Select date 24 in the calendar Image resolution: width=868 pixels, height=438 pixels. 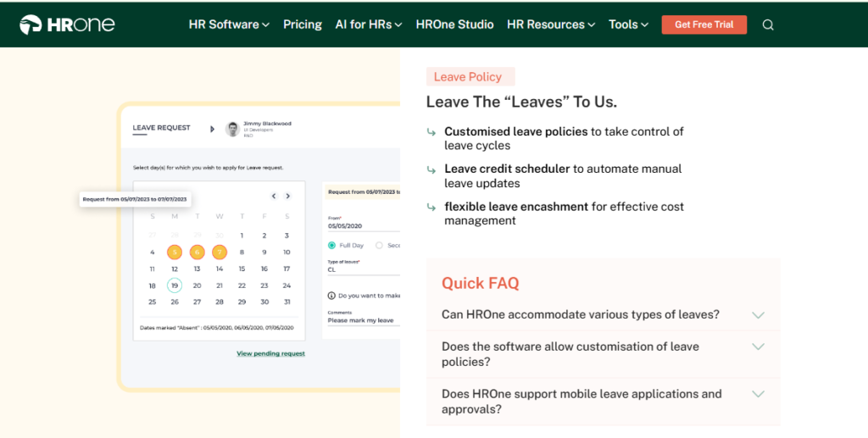click(x=287, y=286)
